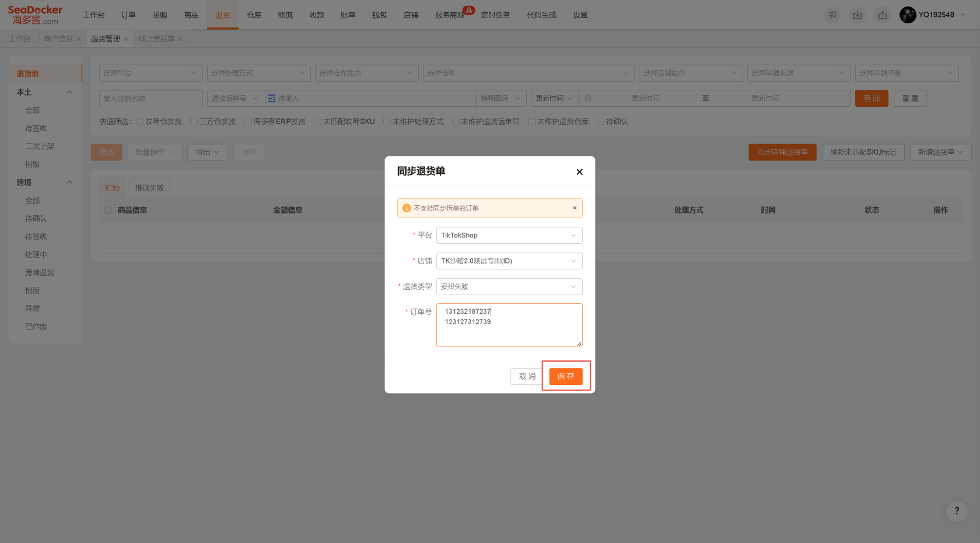Toggle 未维护退货运单号 checkbox
This screenshot has height=543, width=980.
[456, 121]
